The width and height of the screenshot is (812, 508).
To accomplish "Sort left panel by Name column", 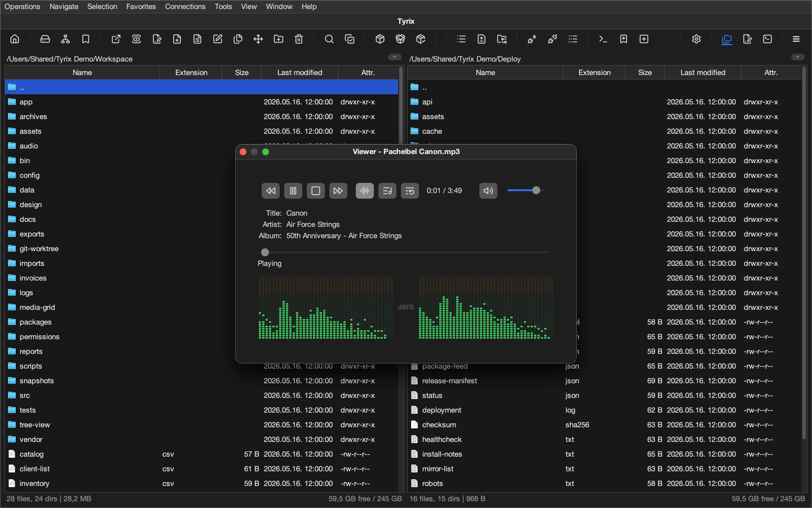I will (82, 72).
